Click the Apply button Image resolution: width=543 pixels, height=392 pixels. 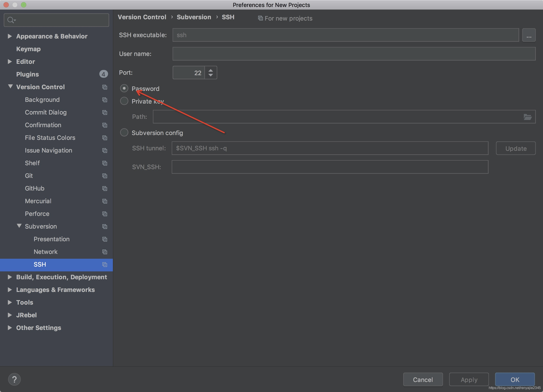(x=469, y=380)
